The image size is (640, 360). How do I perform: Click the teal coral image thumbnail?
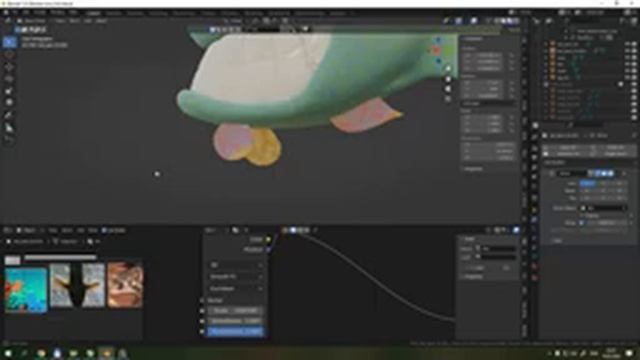pos(26,290)
